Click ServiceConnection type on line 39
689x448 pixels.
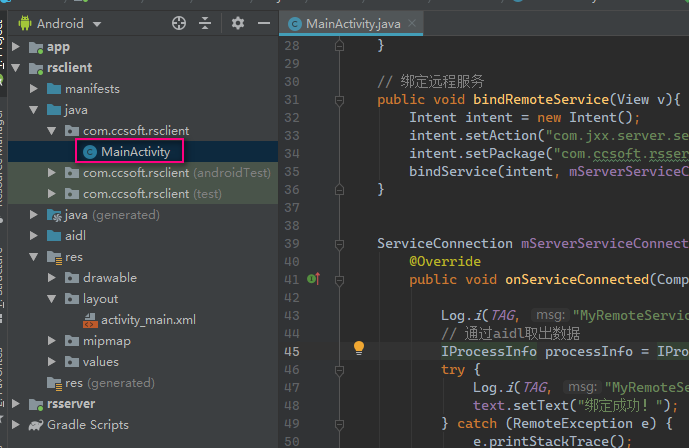[x=445, y=244]
